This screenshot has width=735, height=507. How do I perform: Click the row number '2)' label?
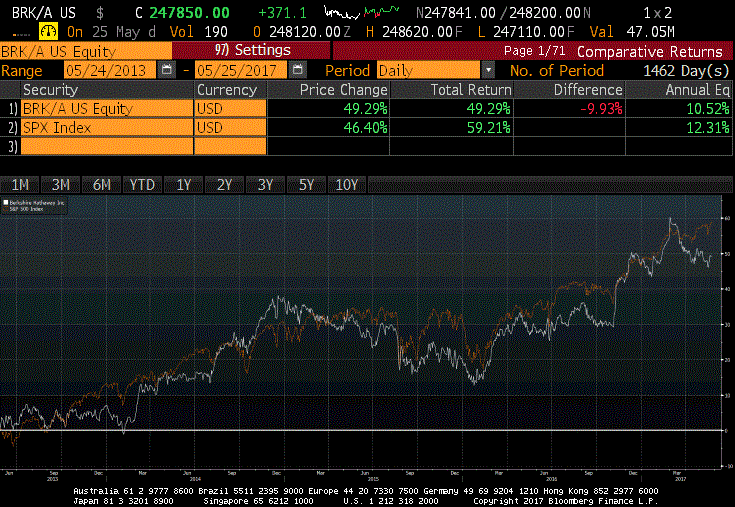tap(12, 127)
